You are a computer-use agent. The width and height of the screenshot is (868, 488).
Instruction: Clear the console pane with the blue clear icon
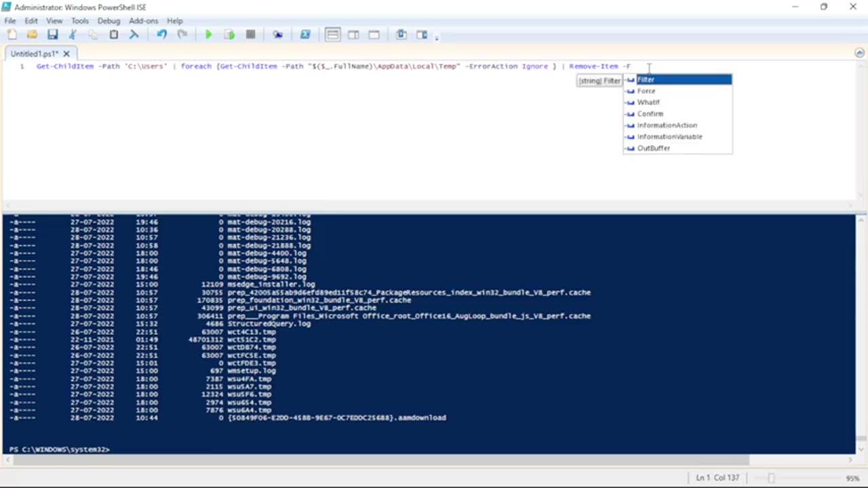click(134, 35)
